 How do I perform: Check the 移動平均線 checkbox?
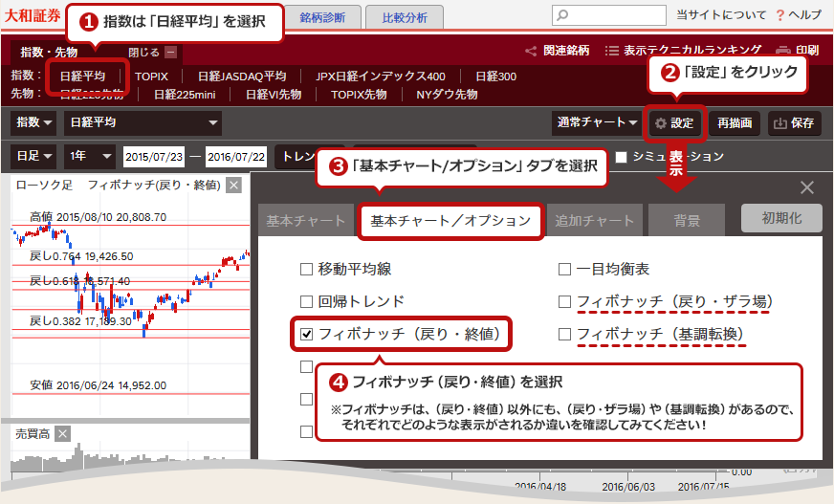pyautogui.click(x=306, y=270)
